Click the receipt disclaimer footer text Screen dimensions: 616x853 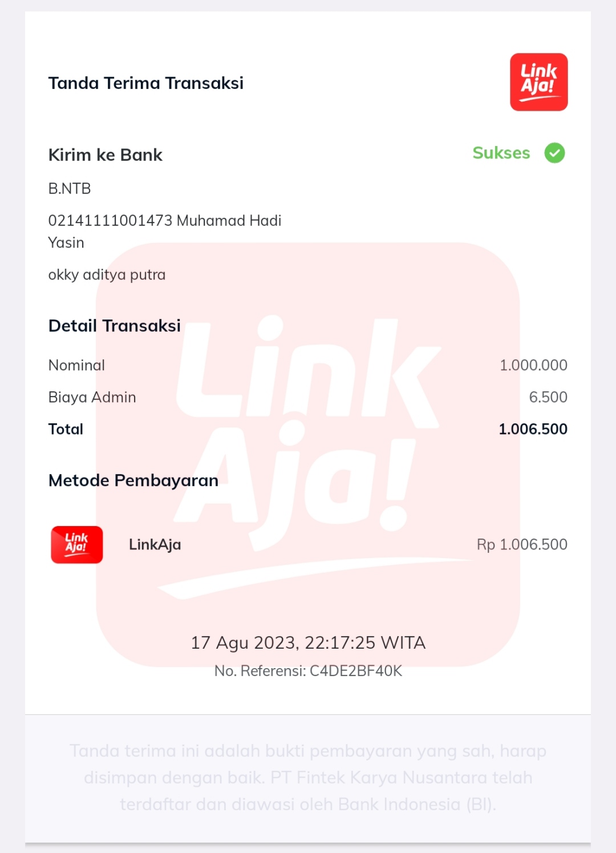[x=308, y=778]
